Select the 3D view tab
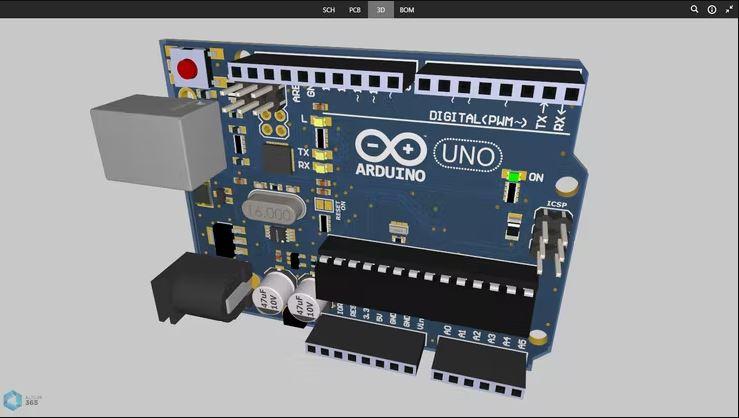 pyautogui.click(x=381, y=9)
